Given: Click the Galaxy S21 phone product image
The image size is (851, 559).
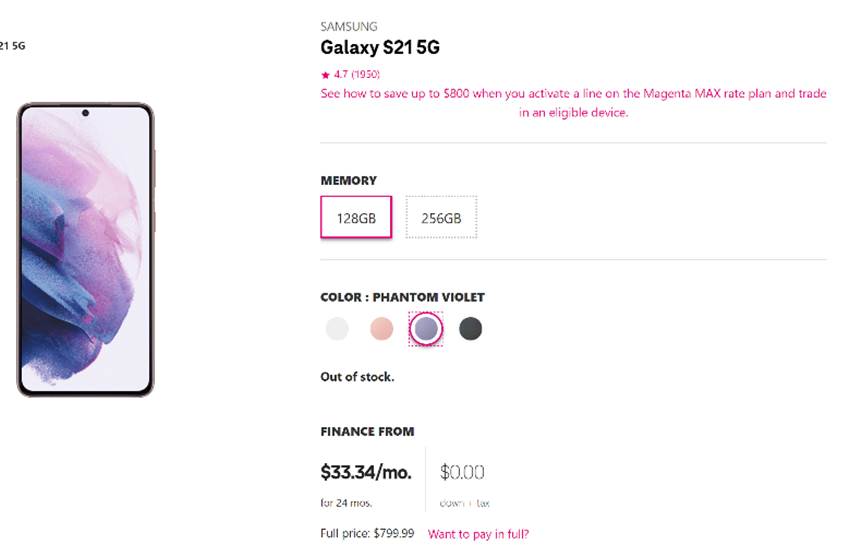Looking at the screenshot, I should (85, 250).
